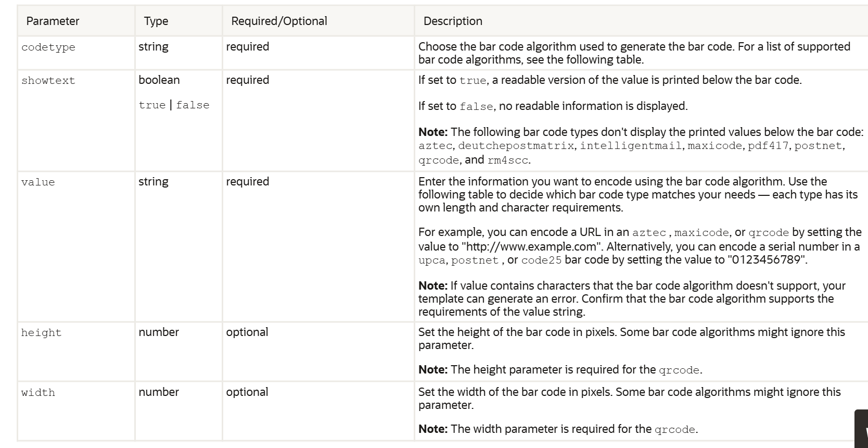Click the showtext parameter name

[48, 81]
